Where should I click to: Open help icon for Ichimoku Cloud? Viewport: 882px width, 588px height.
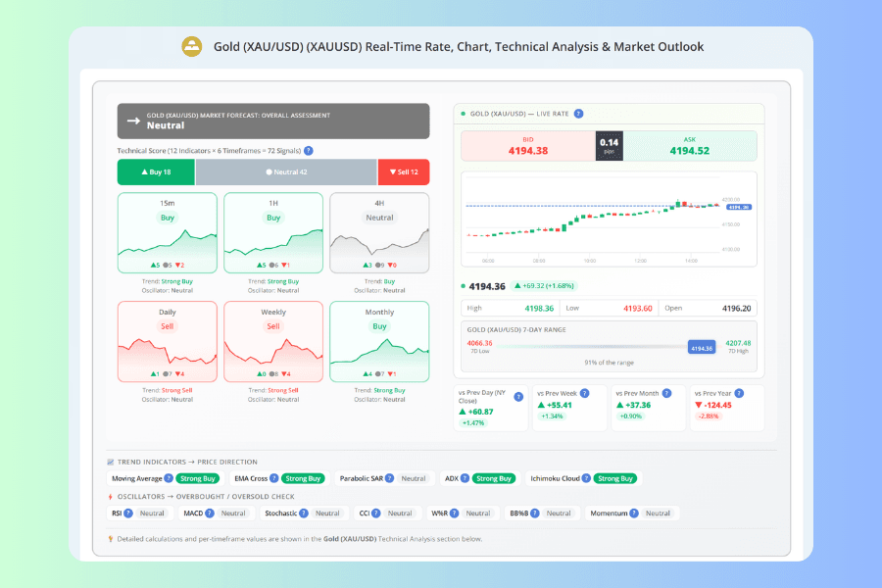point(586,478)
